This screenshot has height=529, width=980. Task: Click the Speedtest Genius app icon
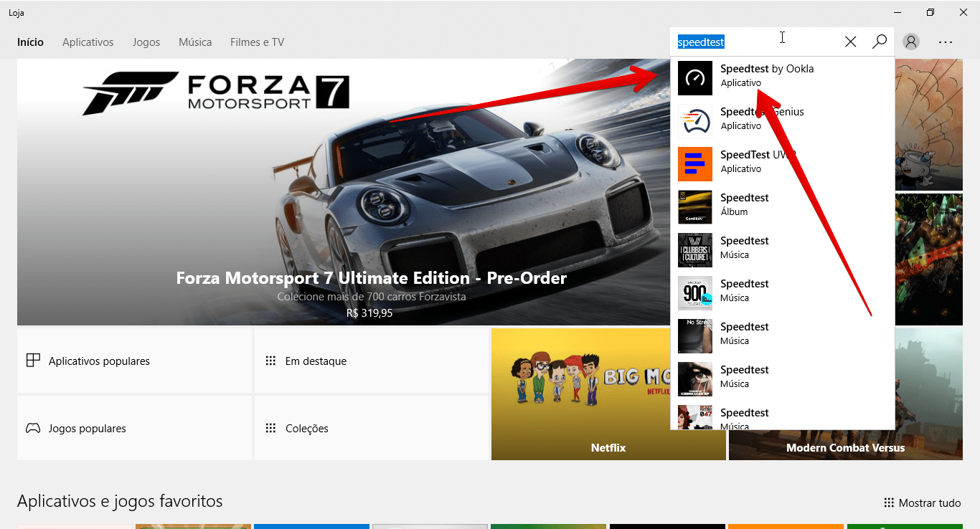[695, 121]
